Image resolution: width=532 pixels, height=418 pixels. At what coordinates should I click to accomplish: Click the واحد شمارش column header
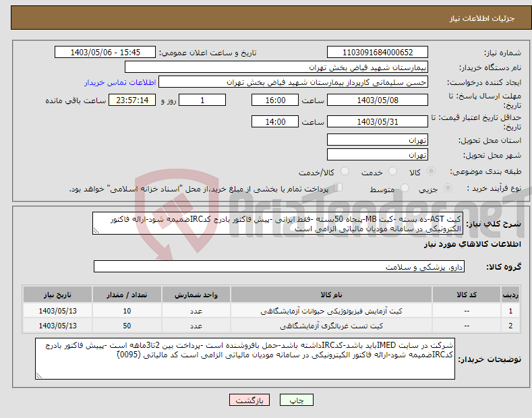[x=196, y=295]
